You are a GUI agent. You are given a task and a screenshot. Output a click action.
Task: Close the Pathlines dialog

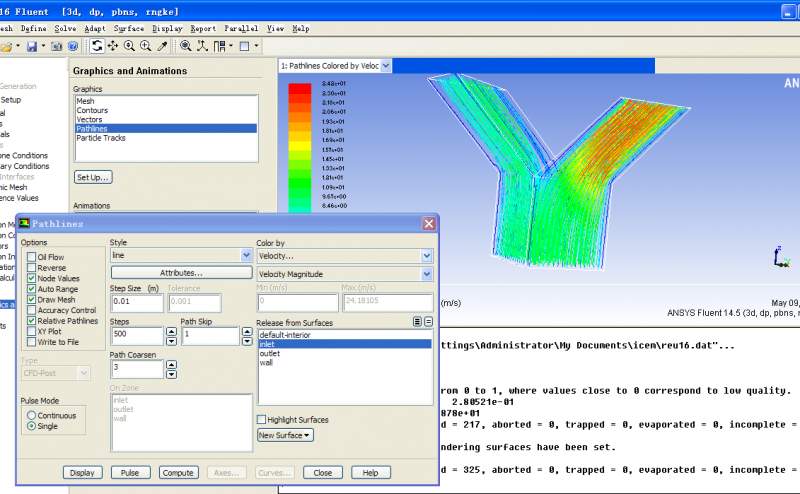coord(429,224)
